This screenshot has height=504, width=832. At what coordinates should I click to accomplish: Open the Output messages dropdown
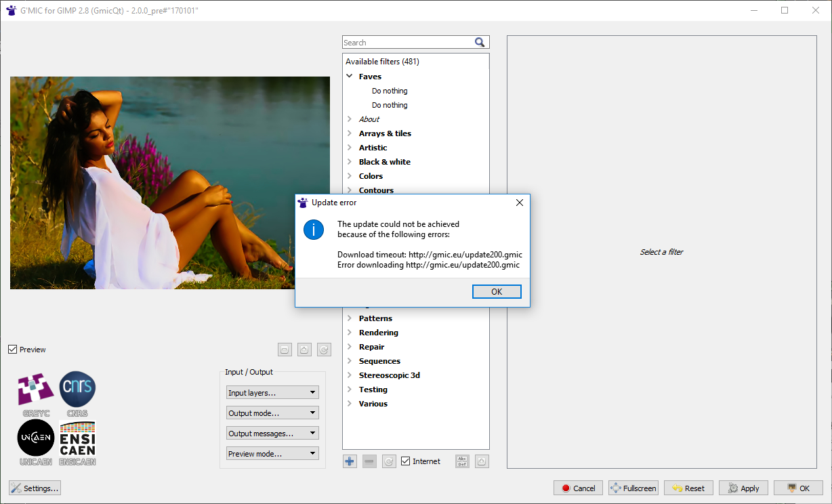(x=272, y=433)
